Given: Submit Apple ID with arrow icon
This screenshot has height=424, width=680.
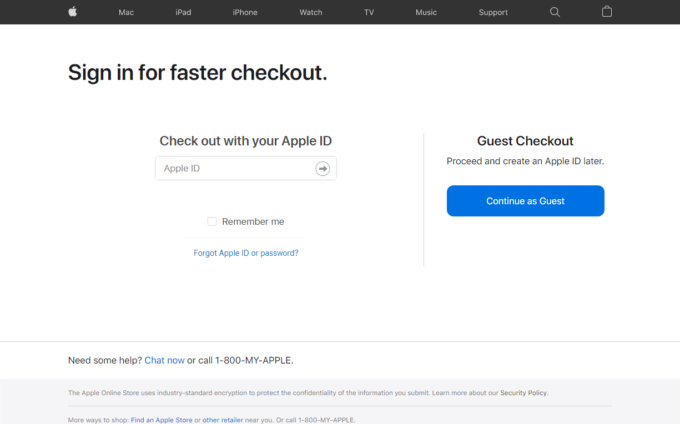Looking at the screenshot, I should pyautogui.click(x=322, y=169).
